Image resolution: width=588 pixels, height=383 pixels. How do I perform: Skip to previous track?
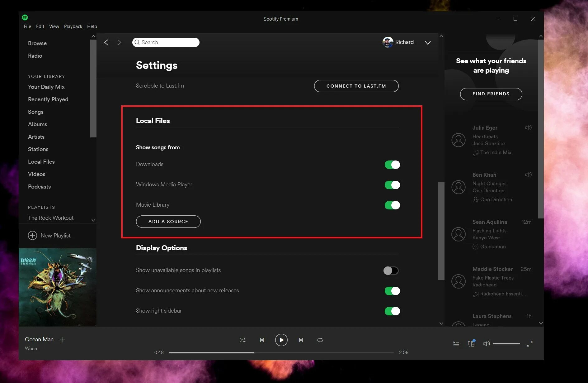pyautogui.click(x=262, y=340)
